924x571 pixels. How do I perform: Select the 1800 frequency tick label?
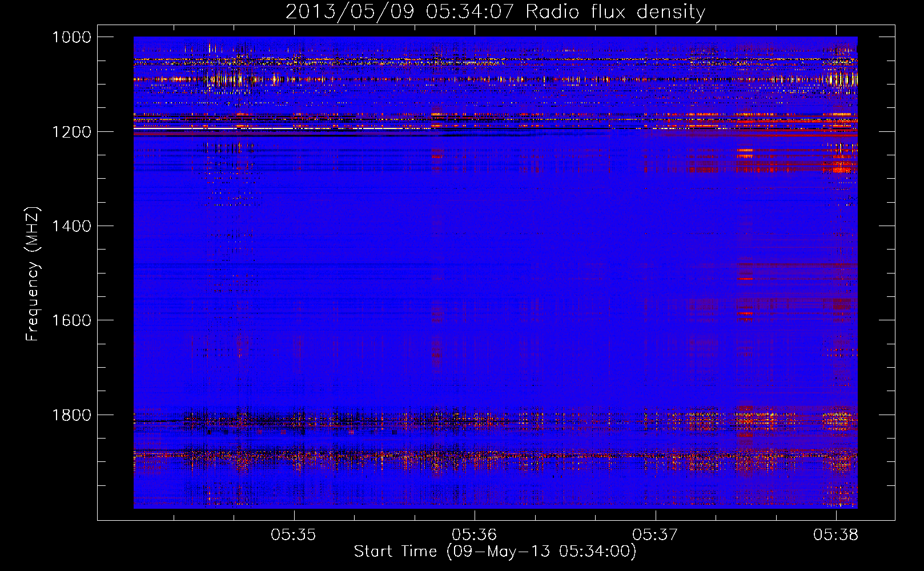pos(72,415)
